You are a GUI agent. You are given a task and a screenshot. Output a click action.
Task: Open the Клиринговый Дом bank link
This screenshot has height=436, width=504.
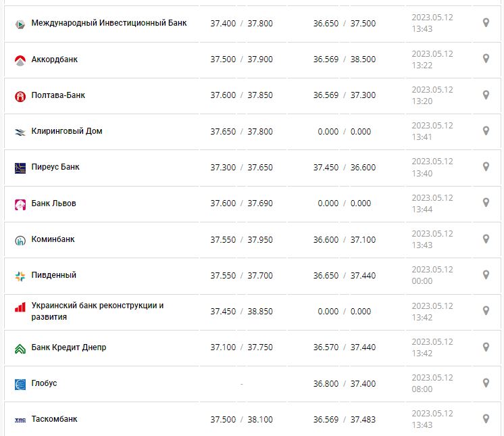tap(67, 131)
